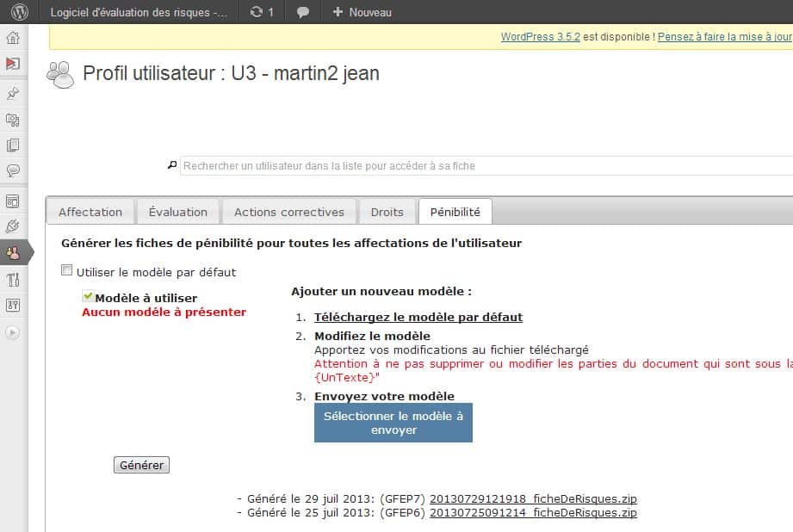
Task: Expand the collapsed sidebar menu arrow
Action: 13,332
